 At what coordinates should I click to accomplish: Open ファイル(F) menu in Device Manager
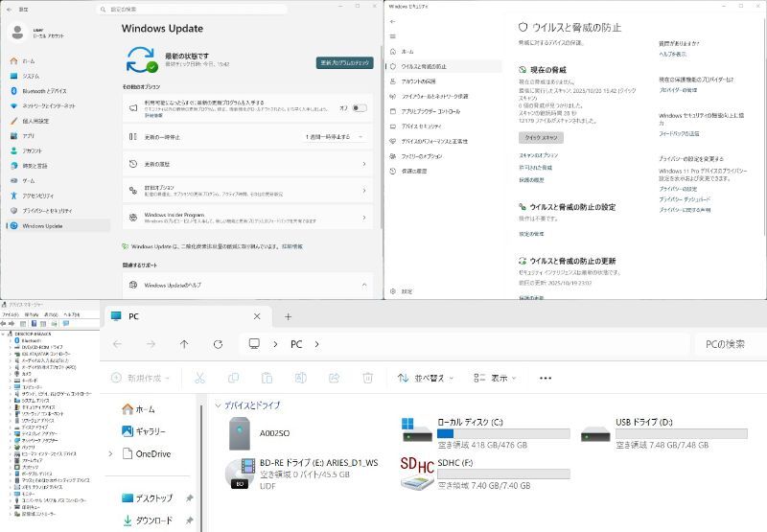pyautogui.click(x=11, y=314)
